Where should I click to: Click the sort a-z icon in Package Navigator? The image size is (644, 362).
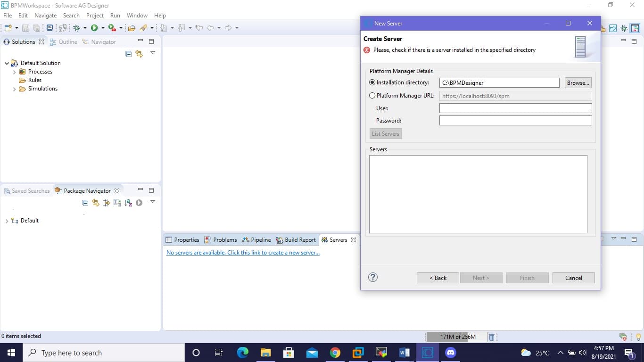click(128, 203)
